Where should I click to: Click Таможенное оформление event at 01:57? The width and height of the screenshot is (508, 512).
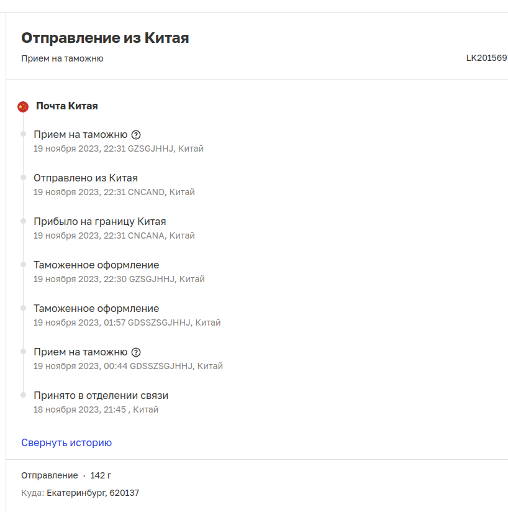(96, 309)
